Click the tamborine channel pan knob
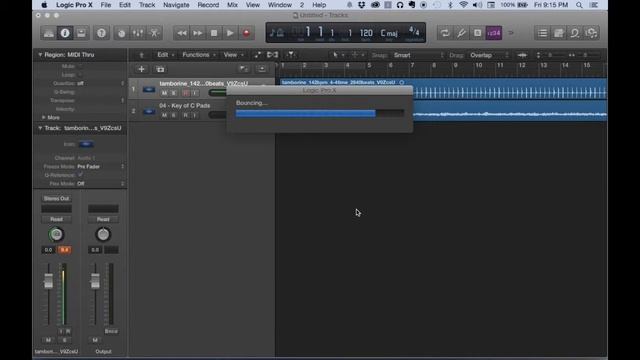This screenshot has height=360, width=640. click(x=56, y=234)
